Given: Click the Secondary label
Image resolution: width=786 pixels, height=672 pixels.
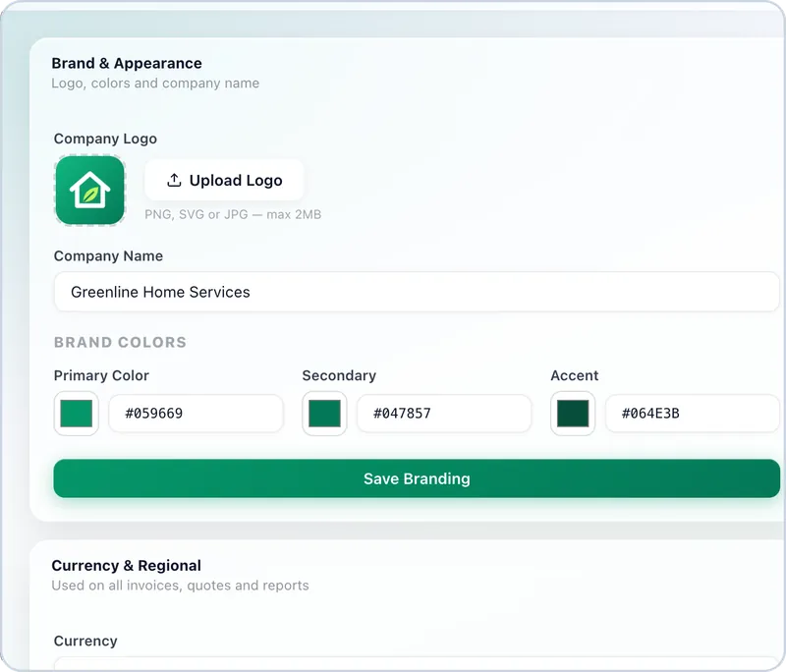Looking at the screenshot, I should 339,375.
